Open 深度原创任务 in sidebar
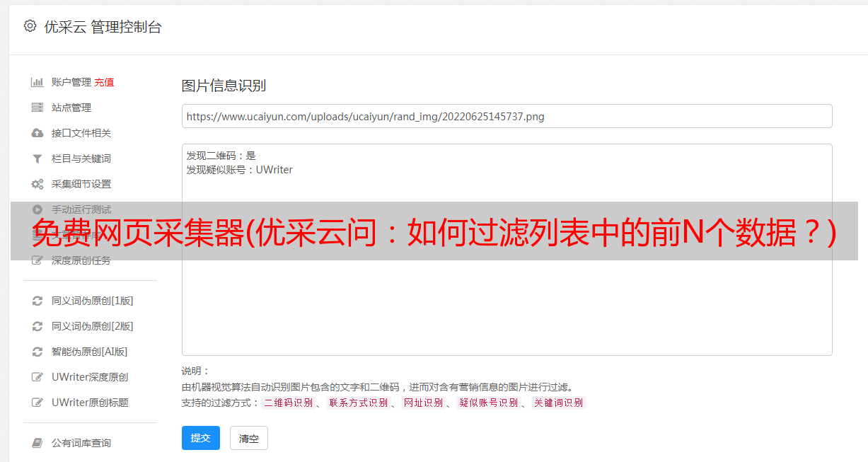Screen dimensions: 868x462 point(81,260)
